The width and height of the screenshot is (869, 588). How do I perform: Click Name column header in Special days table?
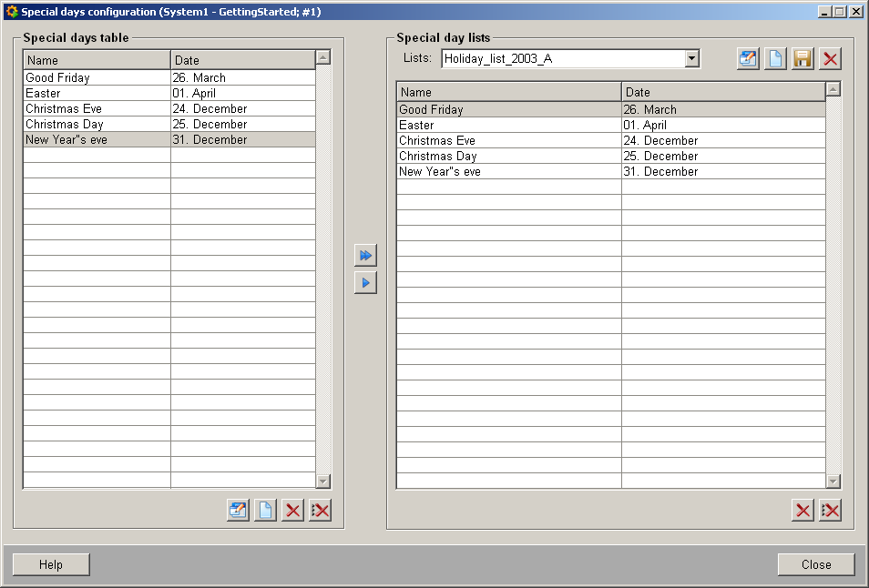97,60
